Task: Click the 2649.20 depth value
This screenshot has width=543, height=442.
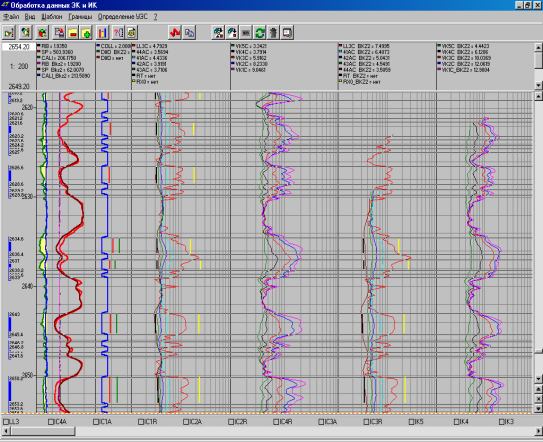Action: (19, 86)
